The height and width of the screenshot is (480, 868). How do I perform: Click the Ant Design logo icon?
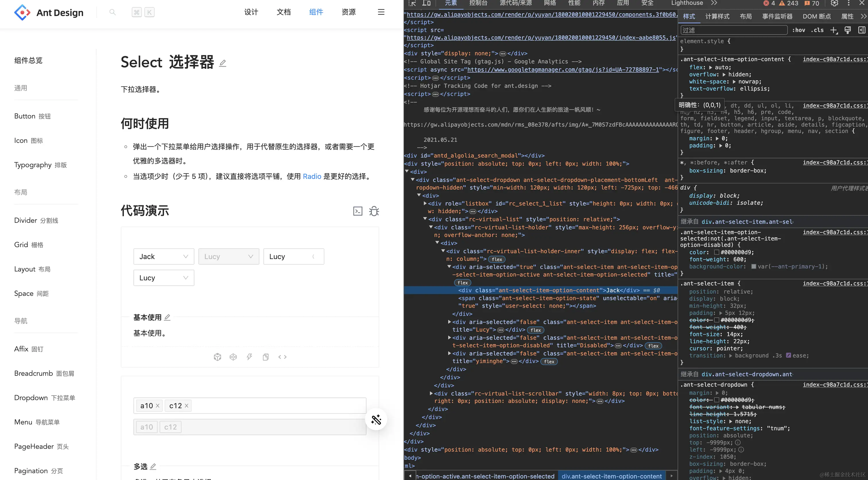click(22, 12)
